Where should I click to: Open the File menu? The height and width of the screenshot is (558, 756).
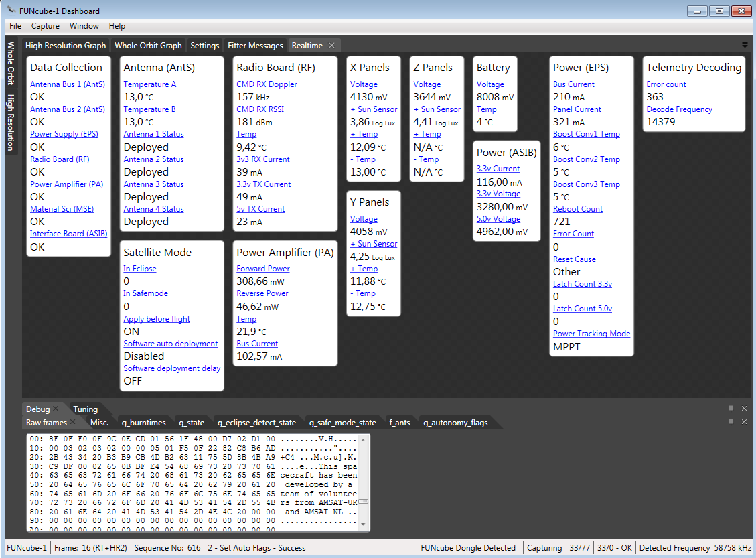15,26
